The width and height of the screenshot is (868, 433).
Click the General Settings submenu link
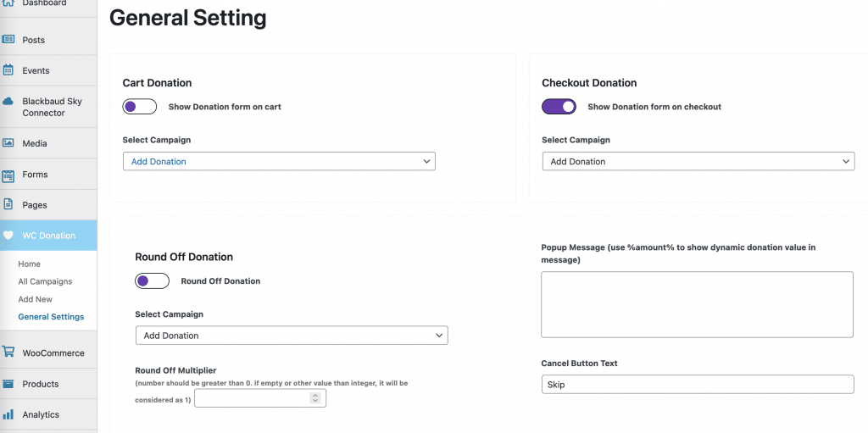click(51, 317)
